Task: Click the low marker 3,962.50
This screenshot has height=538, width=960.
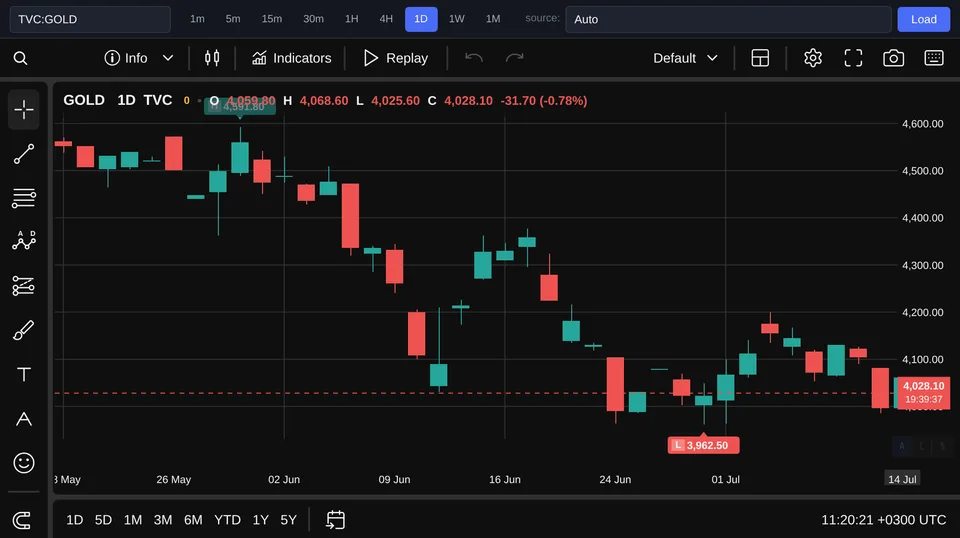Action: coord(703,445)
